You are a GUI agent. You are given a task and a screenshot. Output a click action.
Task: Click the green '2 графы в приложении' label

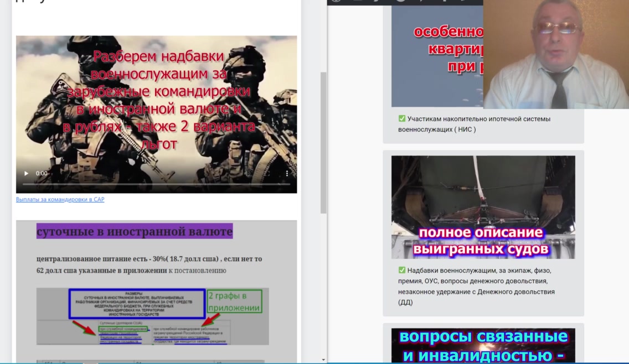click(x=234, y=301)
